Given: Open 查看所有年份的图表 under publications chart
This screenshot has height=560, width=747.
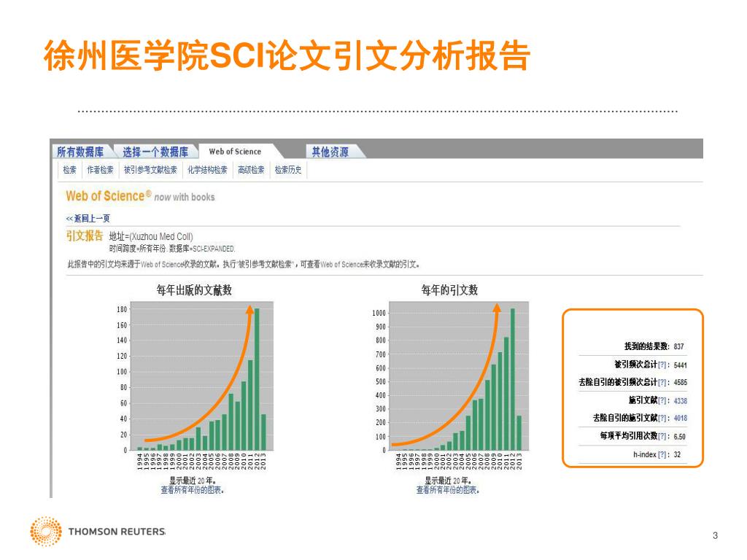Looking at the screenshot, I should point(193,490).
